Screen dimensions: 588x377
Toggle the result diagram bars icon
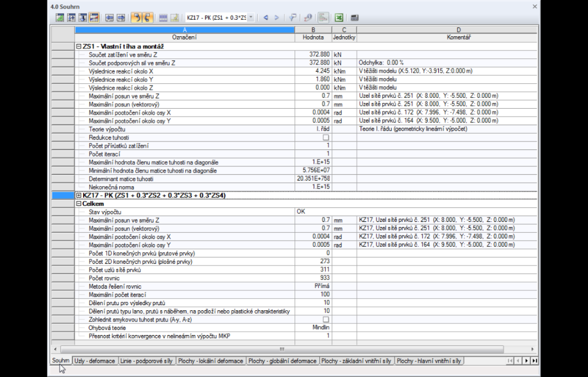323,18
